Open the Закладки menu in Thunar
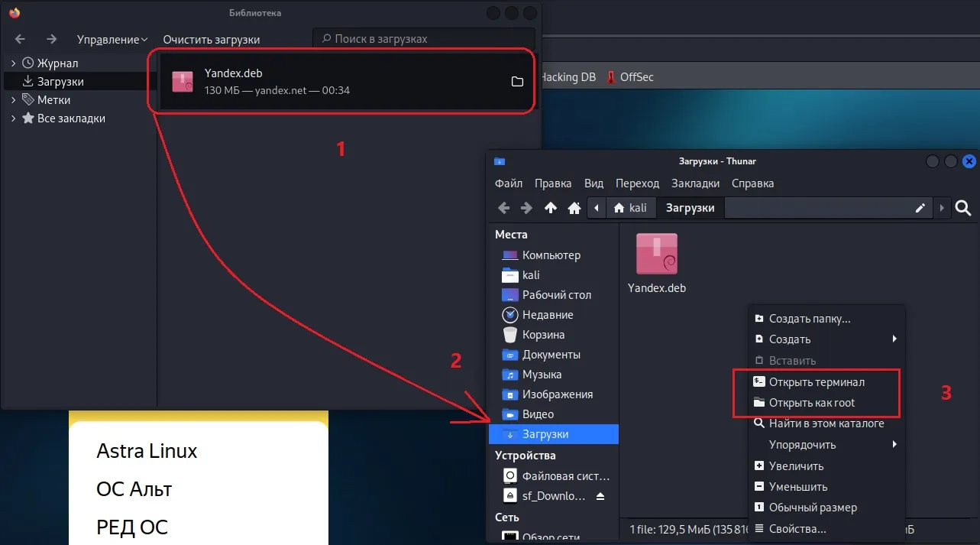 [695, 183]
